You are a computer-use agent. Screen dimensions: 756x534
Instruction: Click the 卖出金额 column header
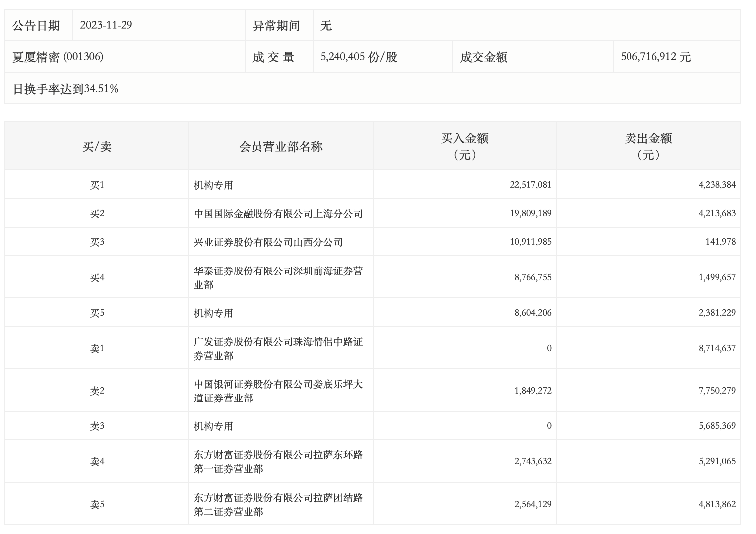click(x=648, y=146)
